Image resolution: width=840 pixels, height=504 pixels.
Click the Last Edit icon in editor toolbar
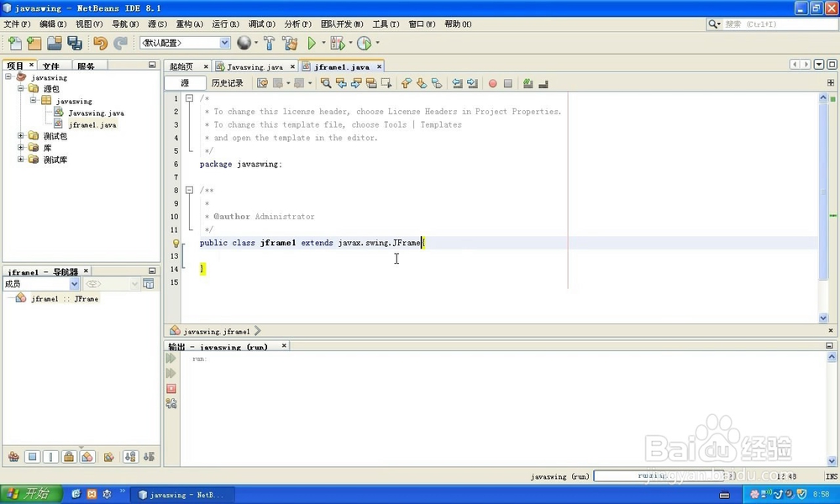(262, 83)
